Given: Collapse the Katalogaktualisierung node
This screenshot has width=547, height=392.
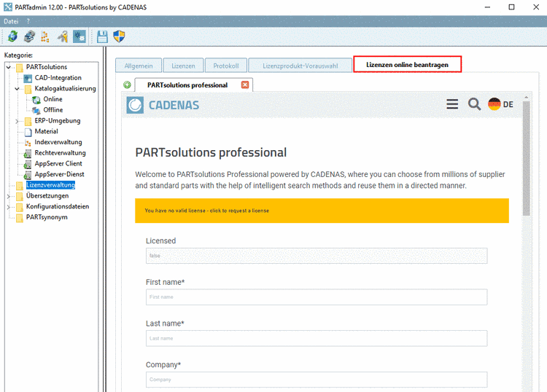Looking at the screenshot, I should 17,89.
